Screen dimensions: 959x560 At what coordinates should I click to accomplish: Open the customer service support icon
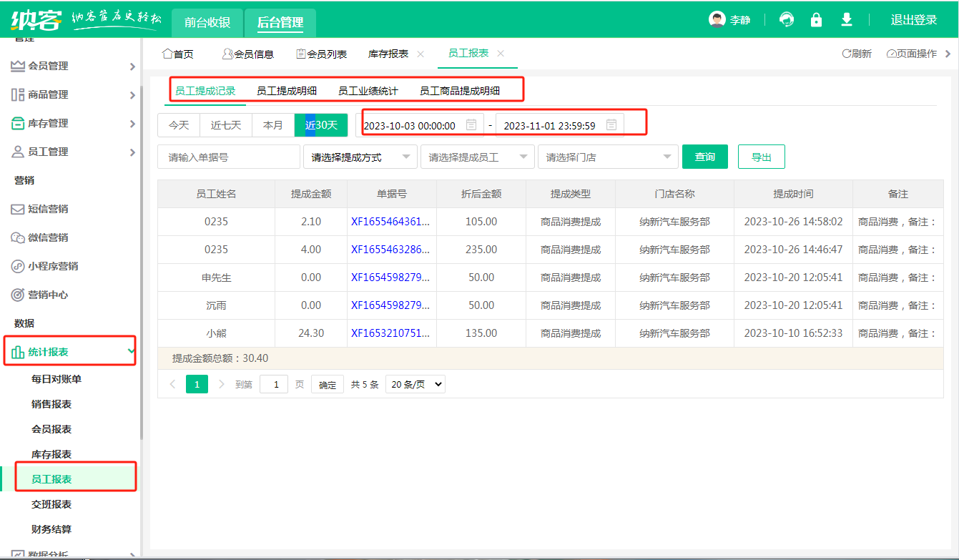[x=786, y=19]
